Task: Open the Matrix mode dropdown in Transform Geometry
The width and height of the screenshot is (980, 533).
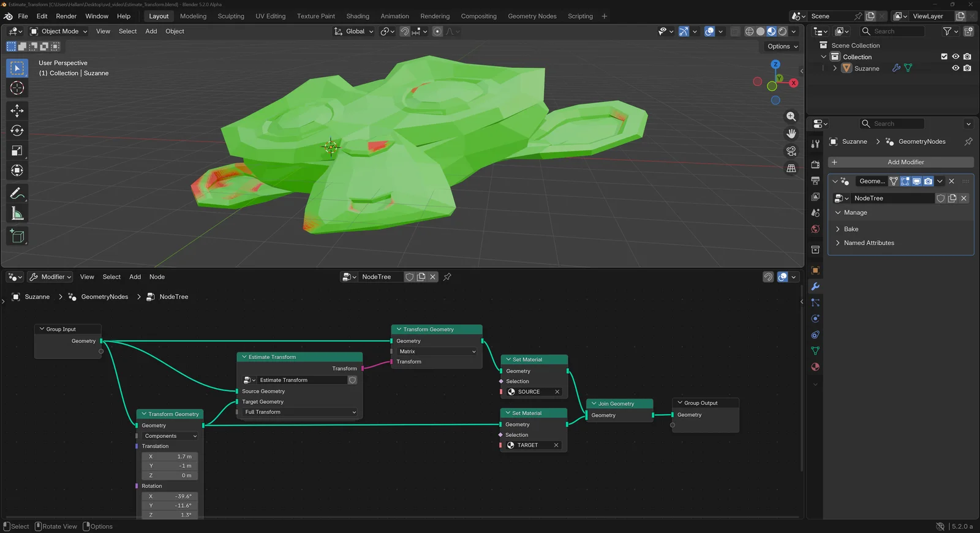Action: click(x=437, y=352)
